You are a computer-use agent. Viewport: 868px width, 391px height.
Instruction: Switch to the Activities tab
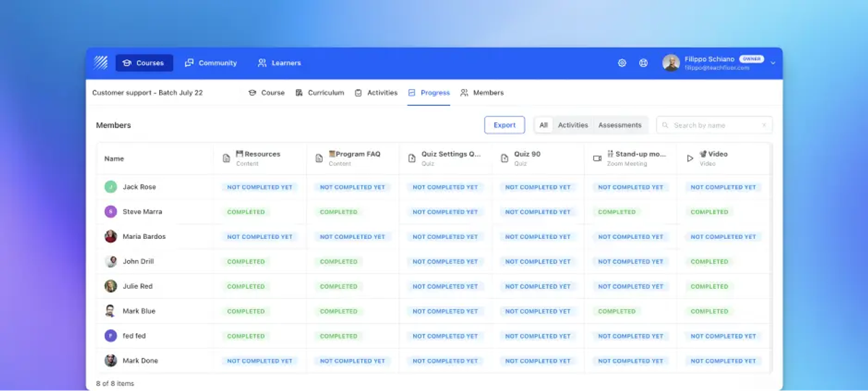376,93
